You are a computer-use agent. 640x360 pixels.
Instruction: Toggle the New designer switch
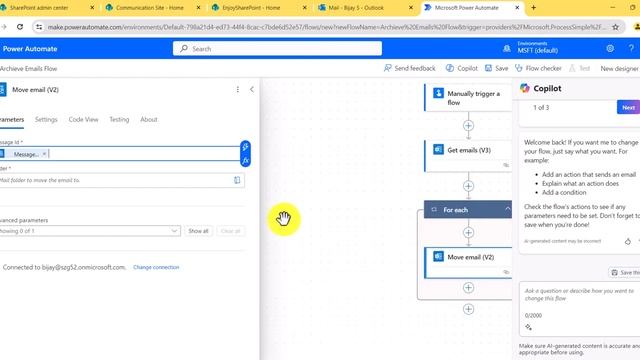point(619,68)
